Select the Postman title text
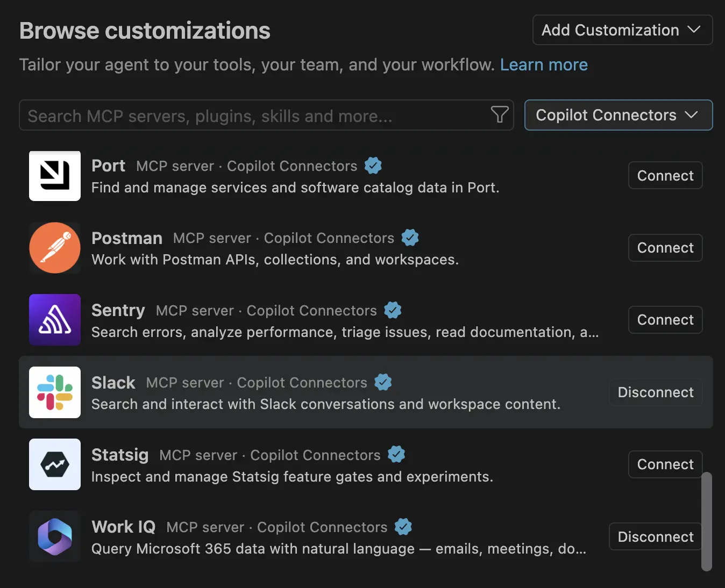 pyautogui.click(x=127, y=238)
